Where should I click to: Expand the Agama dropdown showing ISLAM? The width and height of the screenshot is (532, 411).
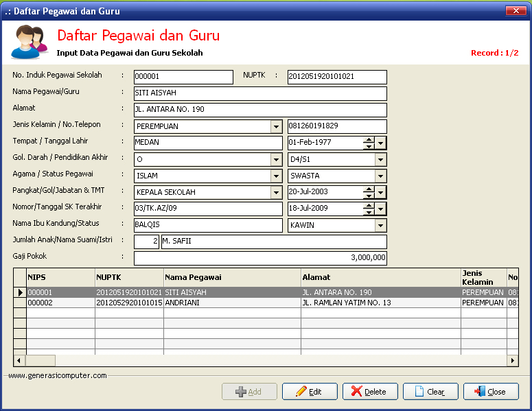point(276,176)
